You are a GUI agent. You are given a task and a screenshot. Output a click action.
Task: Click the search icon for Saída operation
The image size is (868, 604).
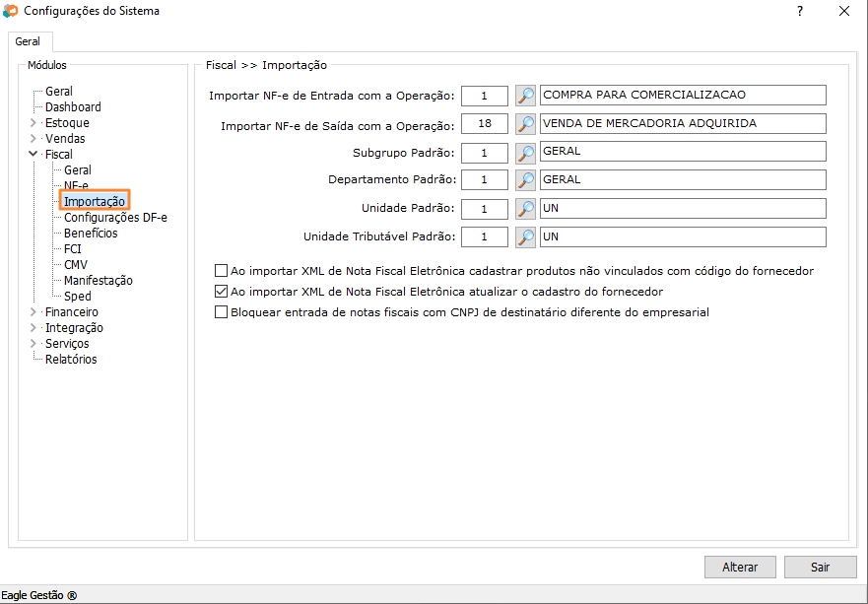[525, 123]
